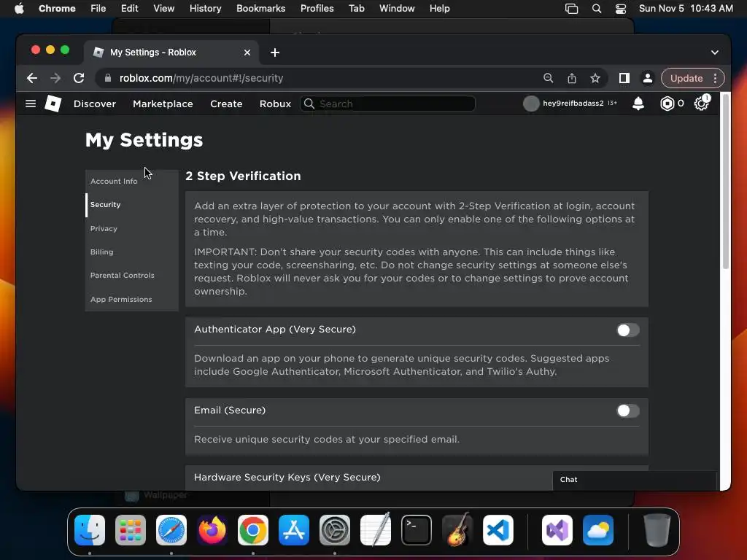Open the Robux page link

click(x=275, y=104)
